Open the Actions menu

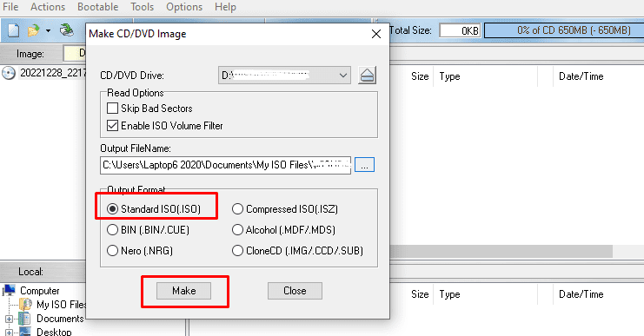[x=48, y=7]
